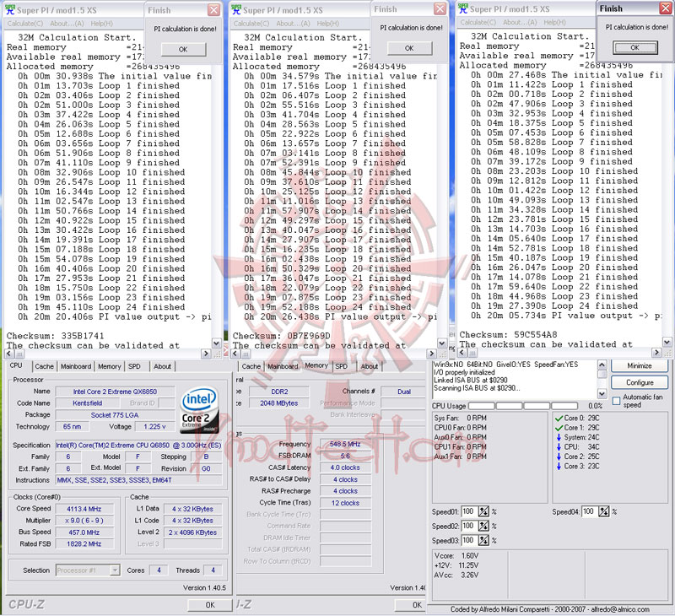Click the Core 0 green checkmark icon
675x616 pixels.
[559, 418]
